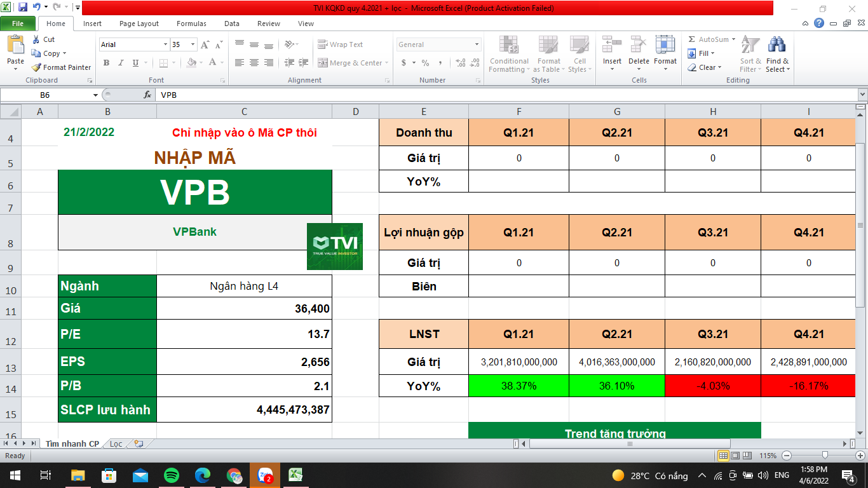Image resolution: width=868 pixels, height=488 pixels.
Task: Toggle align text right
Action: [x=269, y=63]
